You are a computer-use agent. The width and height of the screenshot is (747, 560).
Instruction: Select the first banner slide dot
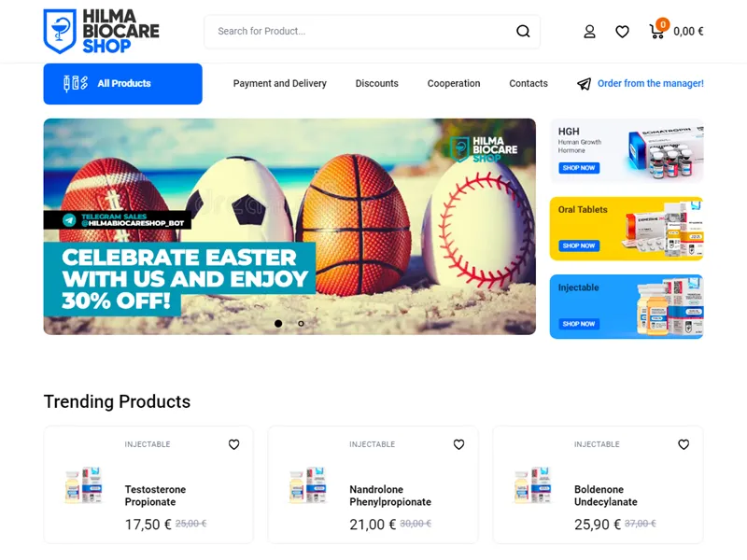click(278, 323)
